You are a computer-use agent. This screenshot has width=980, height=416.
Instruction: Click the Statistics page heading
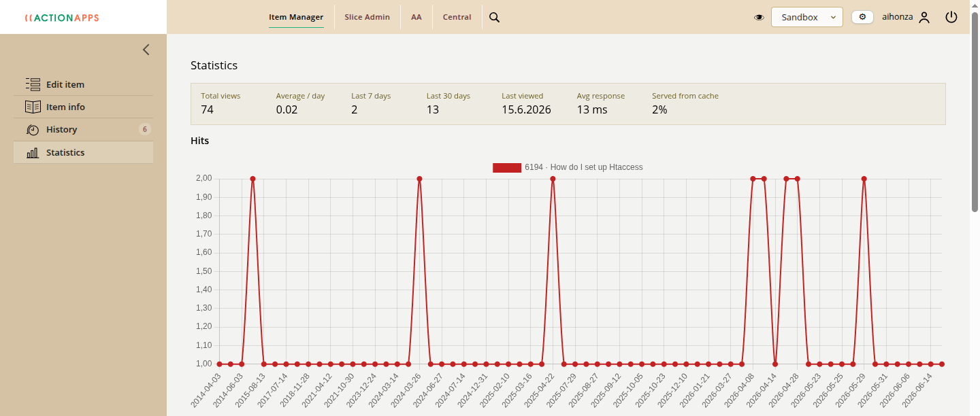(214, 65)
